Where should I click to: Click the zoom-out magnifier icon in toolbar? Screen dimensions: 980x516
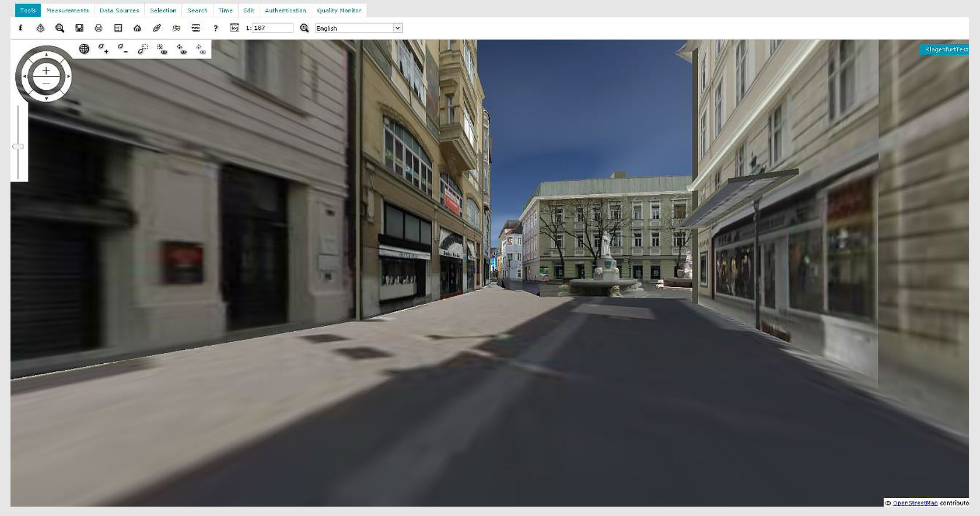point(60,28)
